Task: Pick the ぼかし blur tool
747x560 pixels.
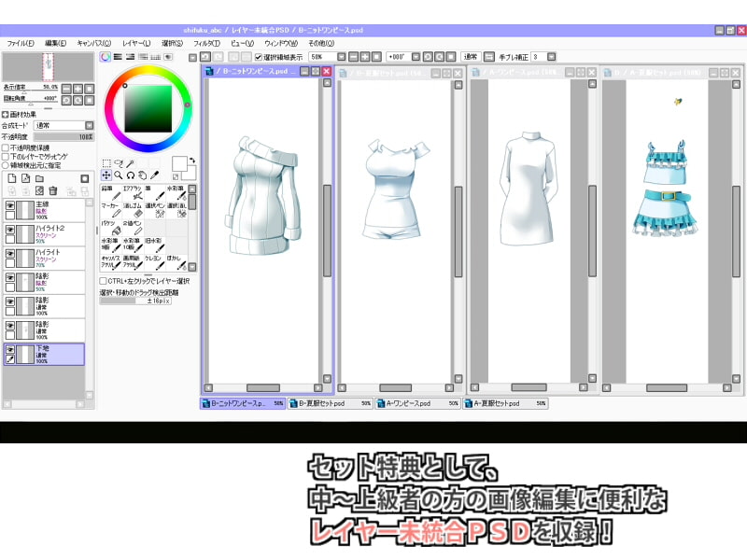Action: point(176,262)
